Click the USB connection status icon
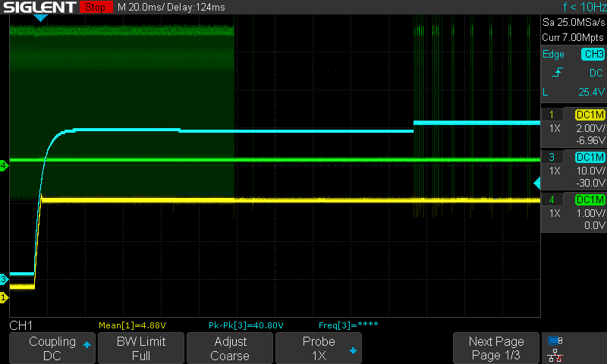 click(555, 340)
